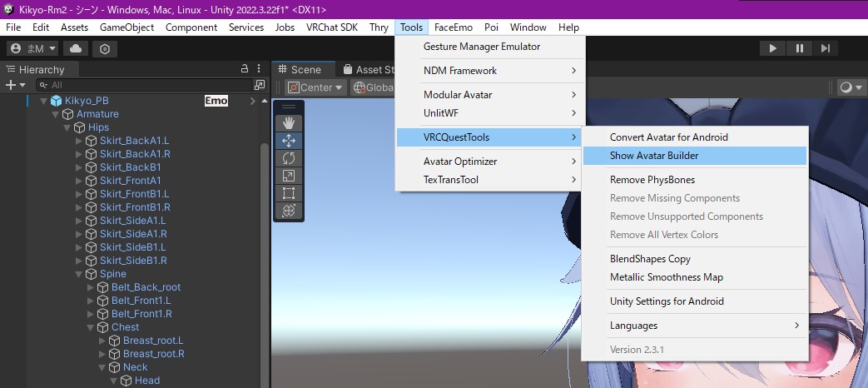Open the account dropdown
Screen dimensions: 868x388
pyautogui.click(x=34, y=48)
